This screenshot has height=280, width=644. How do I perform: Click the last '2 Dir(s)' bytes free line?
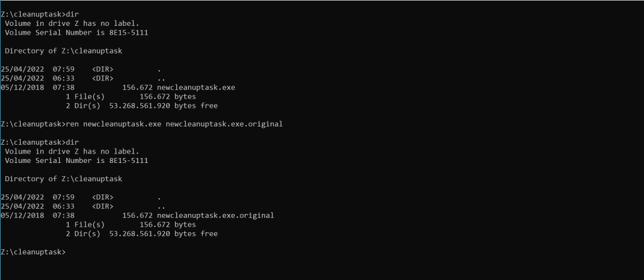[x=141, y=233]
